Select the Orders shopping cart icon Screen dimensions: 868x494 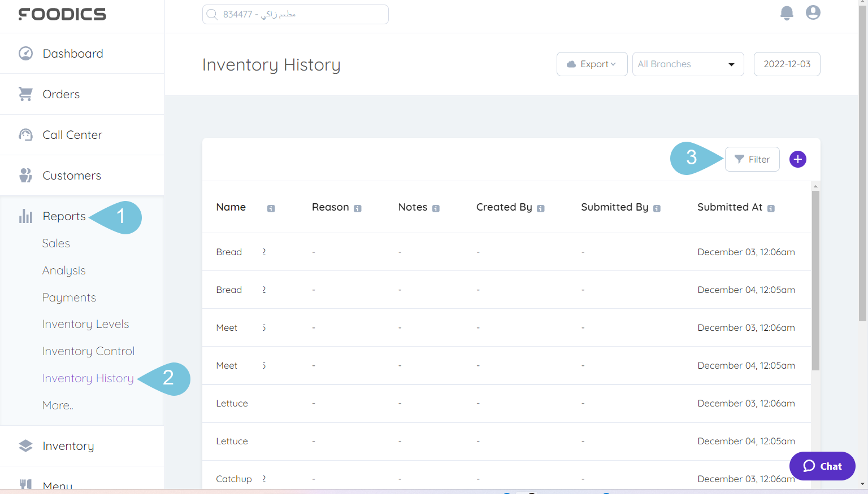25,94
